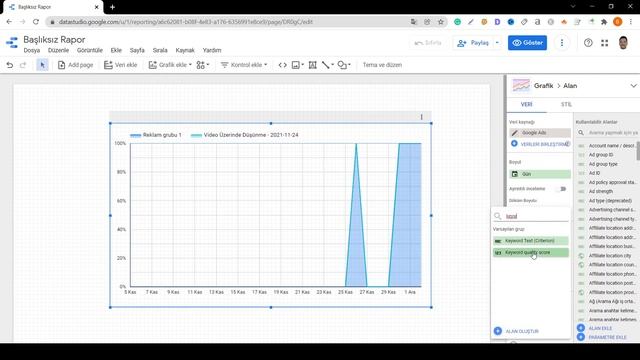
Task: Toggle the Ayrıntılı inceleme switch
Action: point(562,189)
